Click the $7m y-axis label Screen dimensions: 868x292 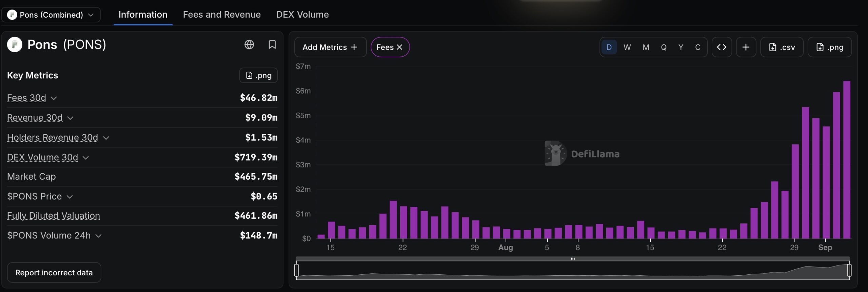point(303,67)
